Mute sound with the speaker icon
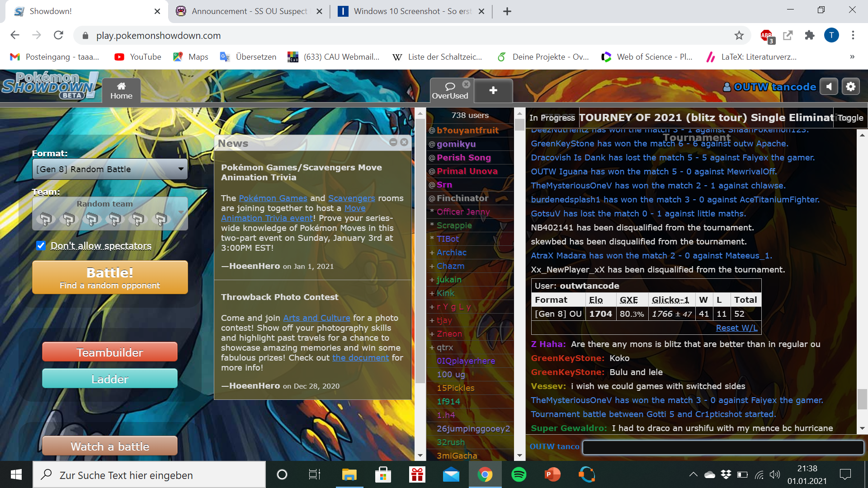The image size is (868, 488). point(829,86)
